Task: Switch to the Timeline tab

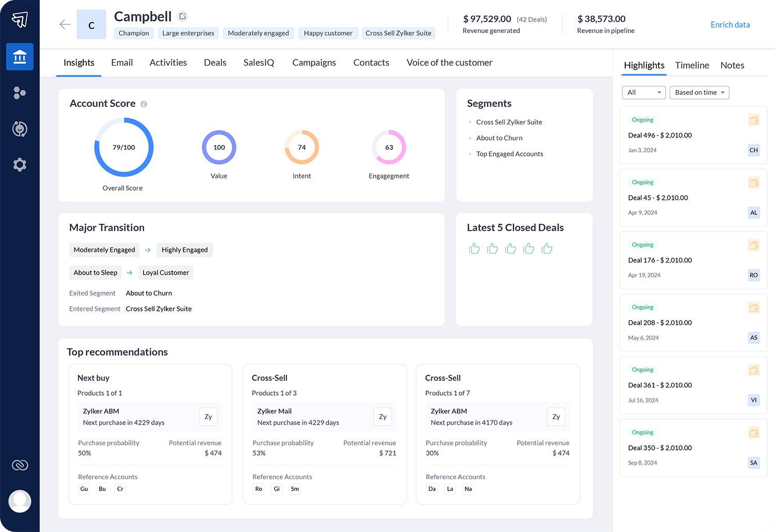Action: (692, 65)
